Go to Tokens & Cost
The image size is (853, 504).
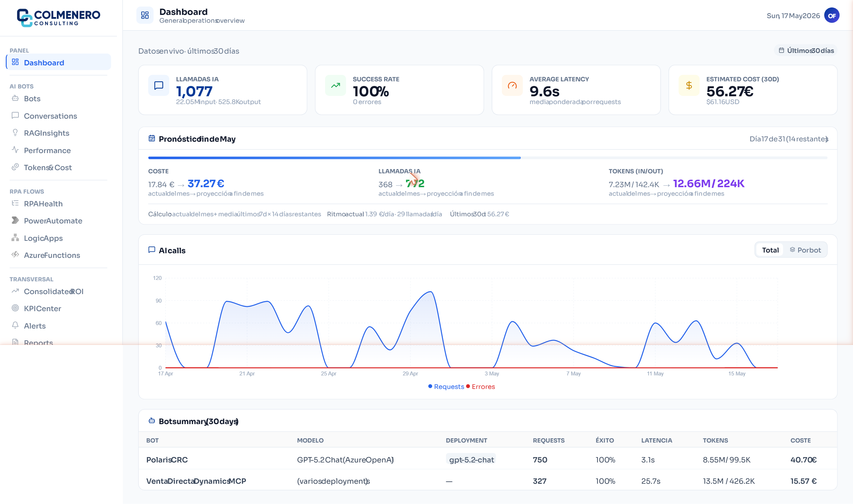click(x=59, y=167)
